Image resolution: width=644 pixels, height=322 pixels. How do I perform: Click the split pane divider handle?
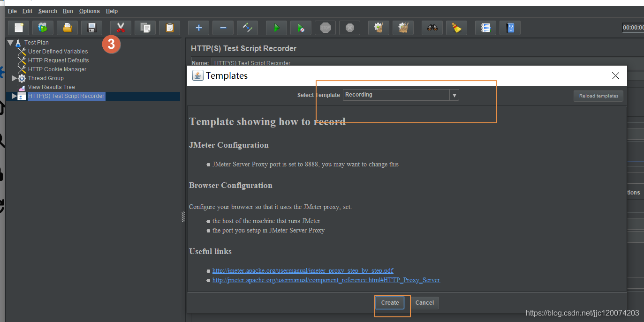(x=183, y=216)
